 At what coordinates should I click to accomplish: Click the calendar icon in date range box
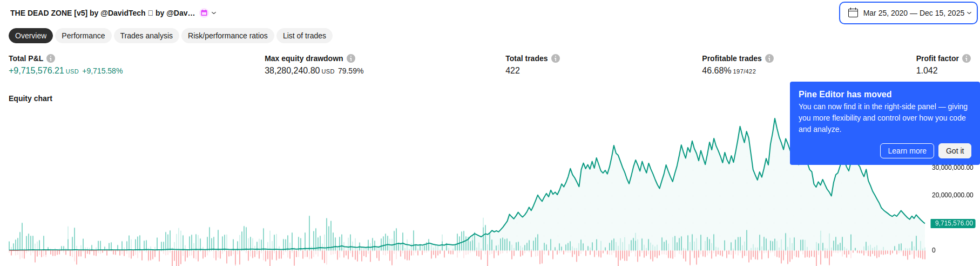853,13
